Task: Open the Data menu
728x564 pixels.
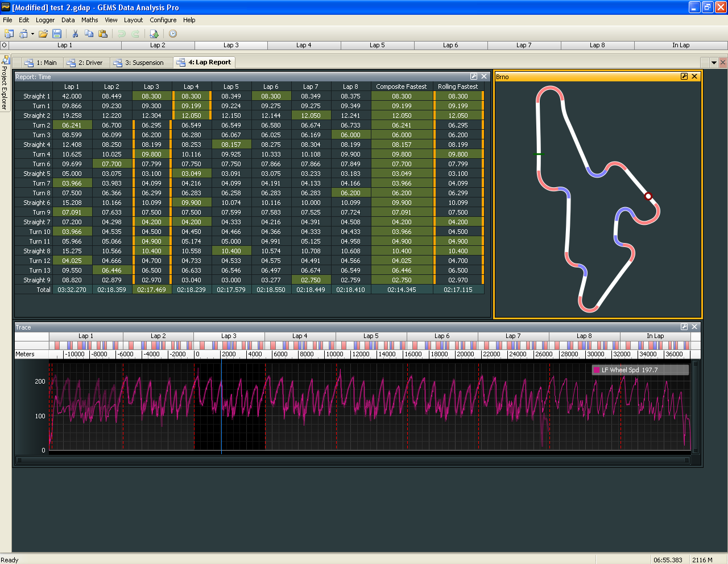Action: [x=68, y=20]
